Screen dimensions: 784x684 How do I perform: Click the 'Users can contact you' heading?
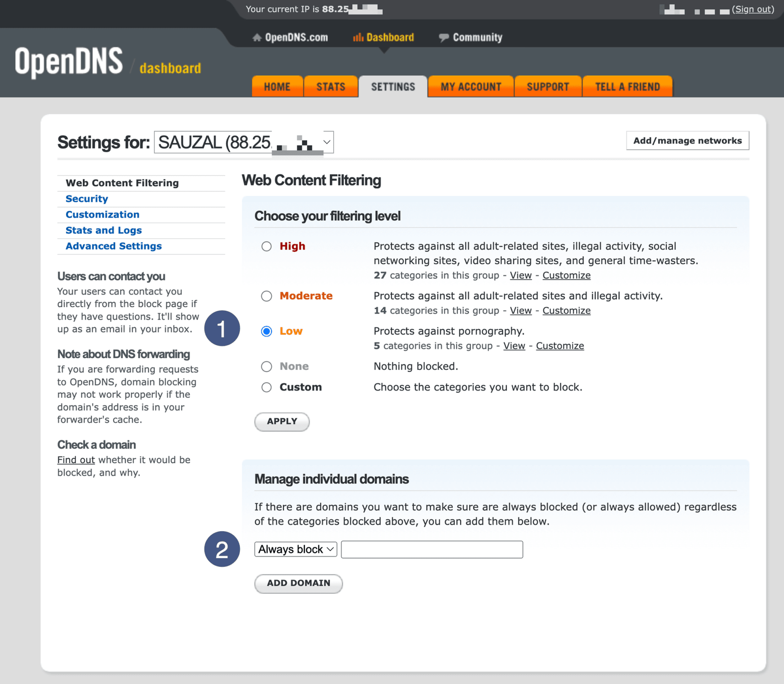coord(111,276)
